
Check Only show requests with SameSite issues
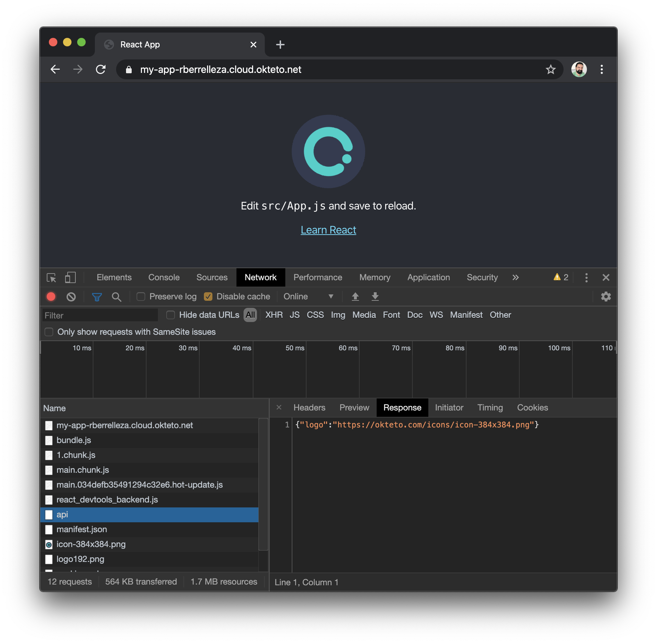(49, 332)
